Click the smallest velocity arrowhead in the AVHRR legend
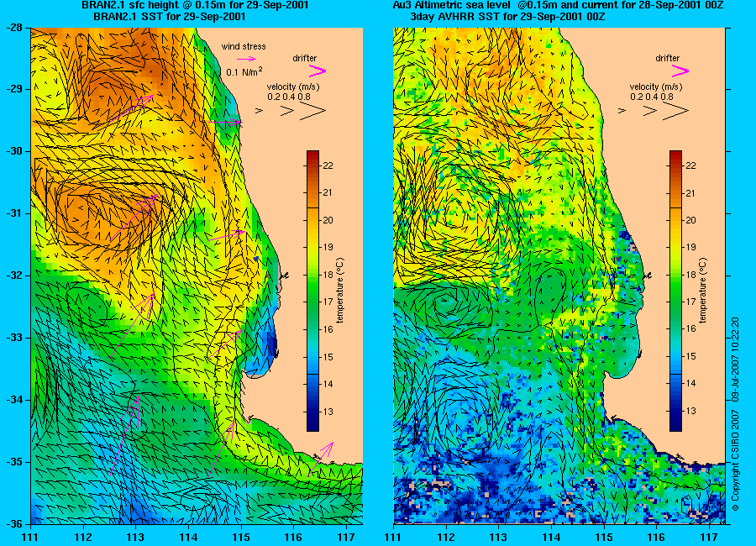Image resolution: width=756 pixels, height=546 pixels. tap(622, 111)
